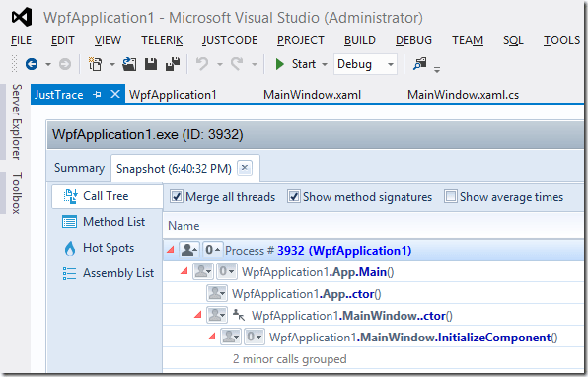Close the JustTrace document tab
588x377 pixels.
click(115, 94)
